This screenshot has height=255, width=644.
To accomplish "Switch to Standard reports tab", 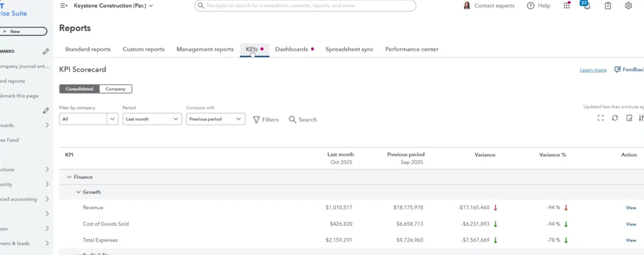I will point(87,49).
